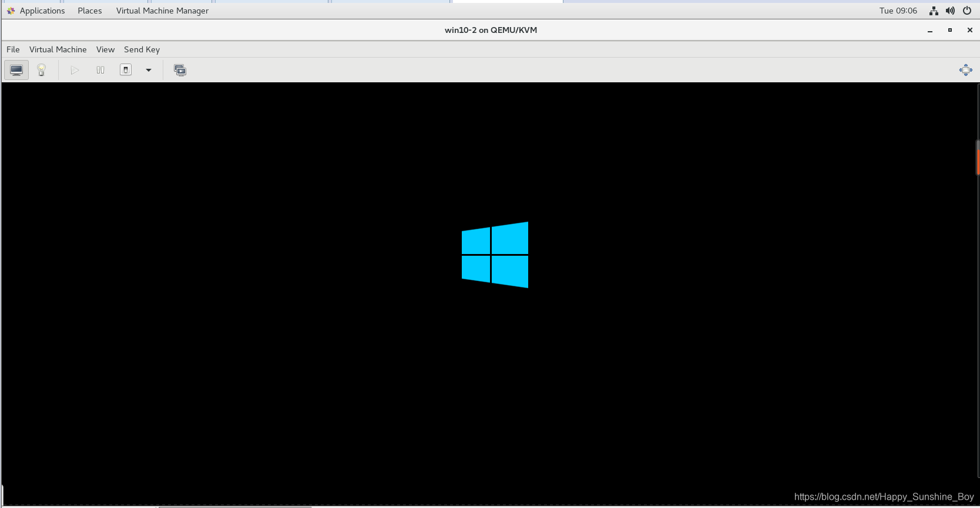Click the network status icon

click(934, 11)
